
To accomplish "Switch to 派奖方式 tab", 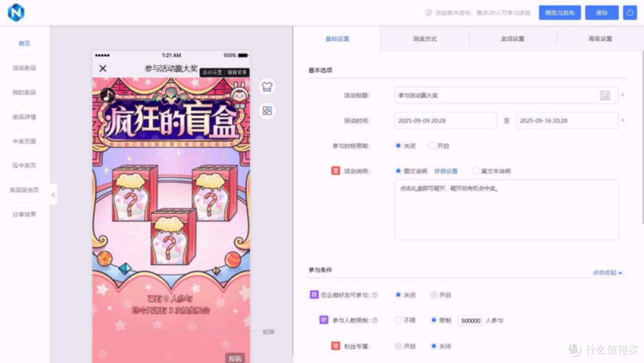I will tap(425, 39).
